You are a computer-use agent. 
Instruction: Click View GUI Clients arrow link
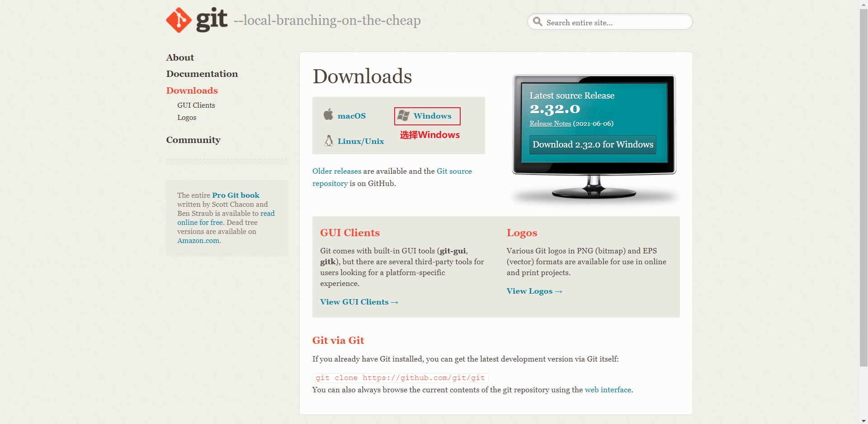tap(359, 302)
